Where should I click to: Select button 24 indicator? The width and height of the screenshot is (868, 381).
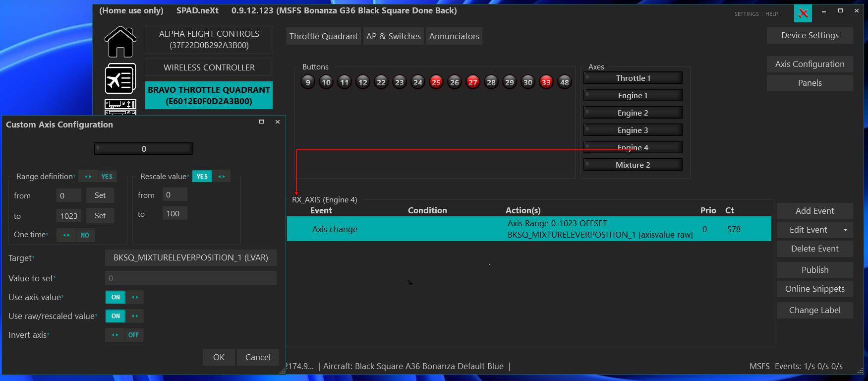[418, 82]
